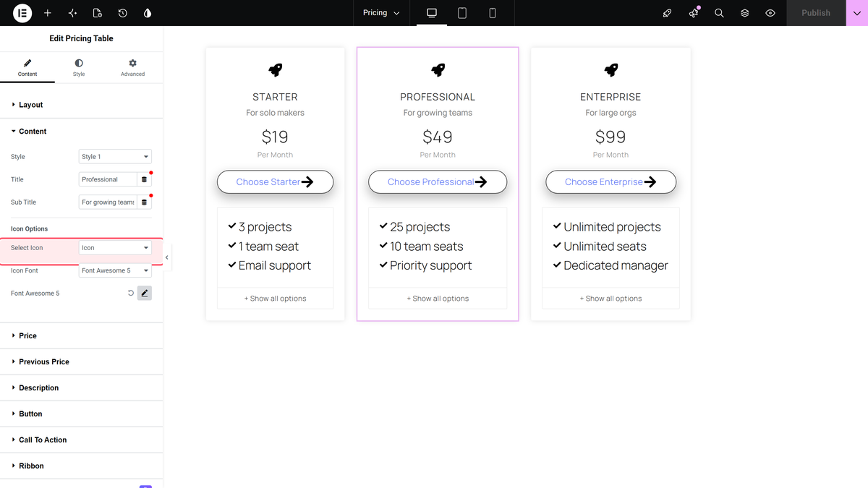Click the $49 price text

[x=438, y=137]
